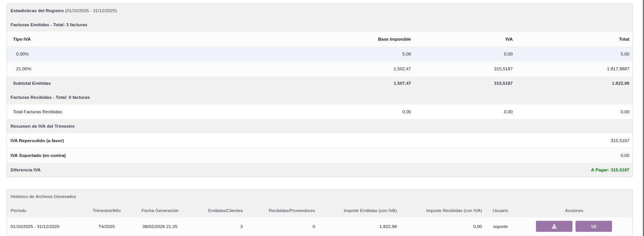This screenshot has width=644, height=236.
Task: Select the 21.00% IVA type row
Action: point(24,69)
